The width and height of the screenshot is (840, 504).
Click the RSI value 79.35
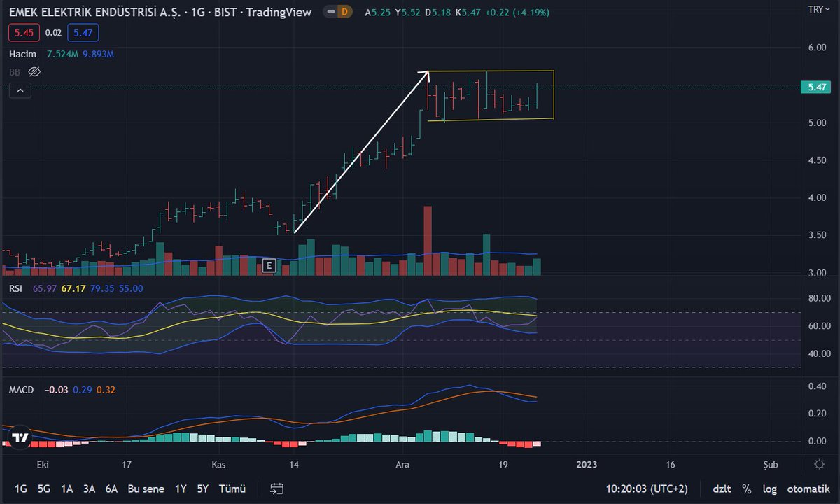coord(102,288)
